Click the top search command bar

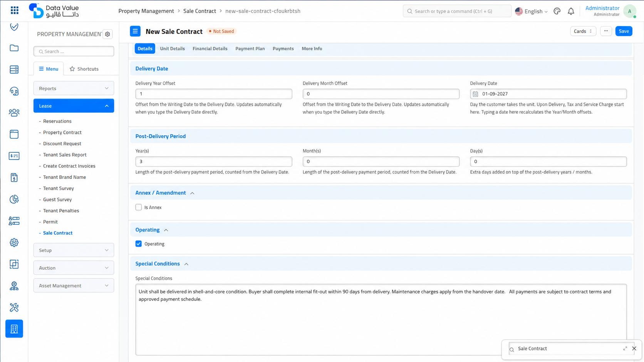click(x=457, y=11)
